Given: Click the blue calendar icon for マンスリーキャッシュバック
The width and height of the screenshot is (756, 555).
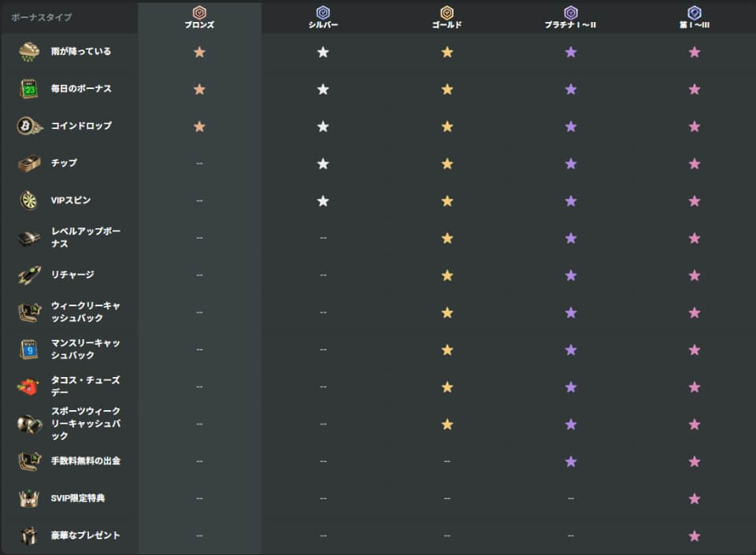Looking at the screenshot, I should coord(29,349).
